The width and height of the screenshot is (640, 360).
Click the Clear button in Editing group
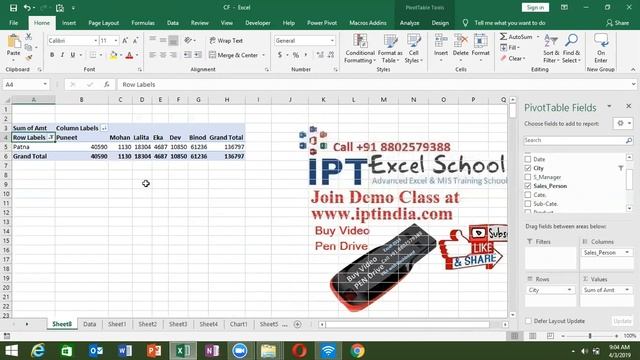(x=514, y=58)
